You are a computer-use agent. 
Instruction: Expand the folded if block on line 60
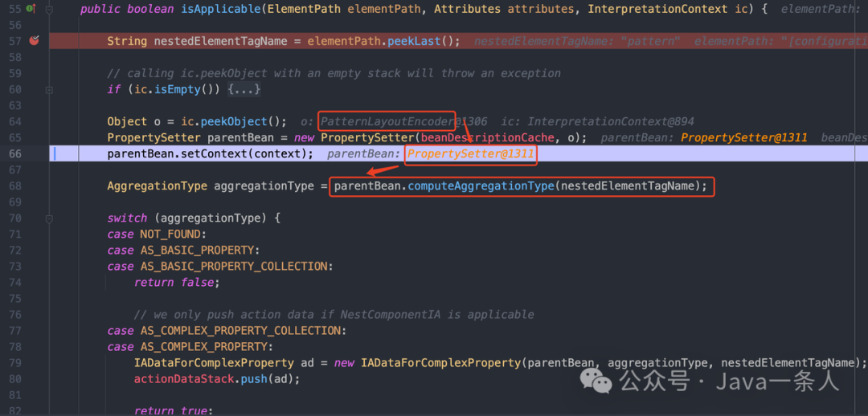[49, 89]
